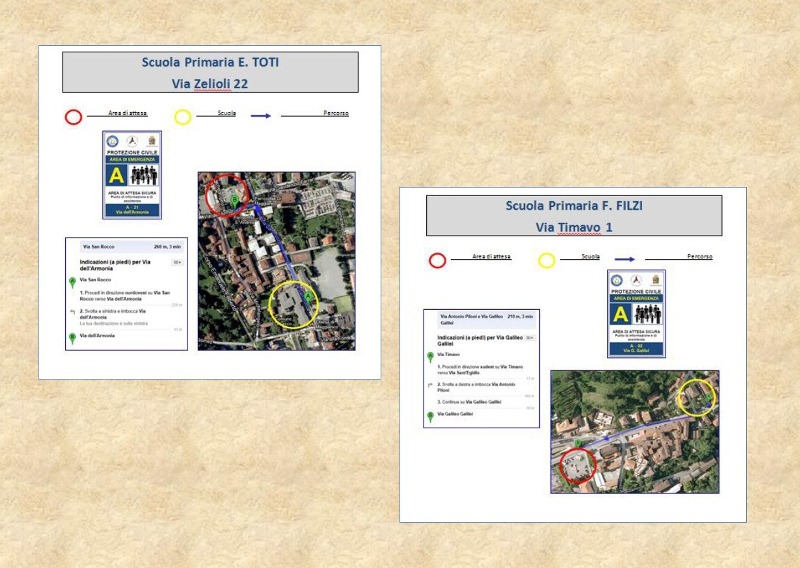Click the green destination pin beside Via Galileo Galilei
Image resolution: width=800 pixels, height=568 pixels.
tap(430, 415)
